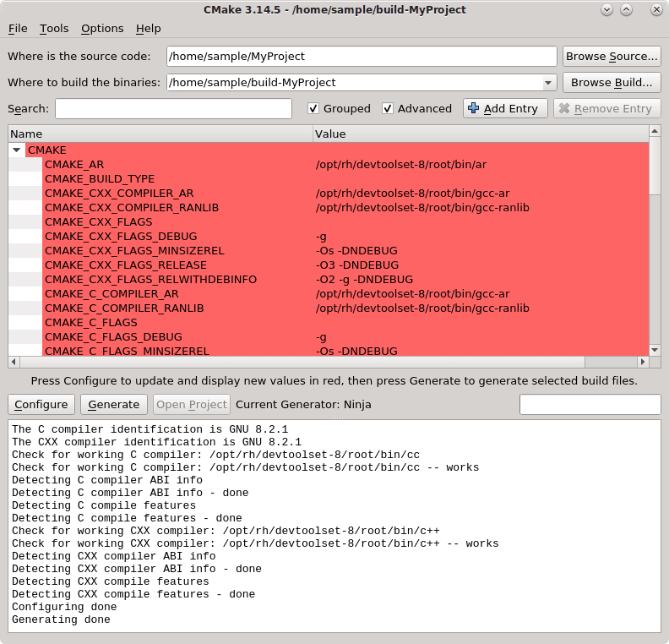The image size is (669, 644).
Task: Click into the Search field
Action: [173, 109]
